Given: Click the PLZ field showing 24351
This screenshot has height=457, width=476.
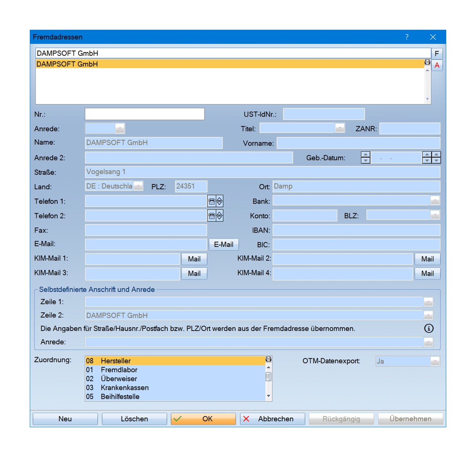Looking at the screenshot, I should tap(191, 186).
